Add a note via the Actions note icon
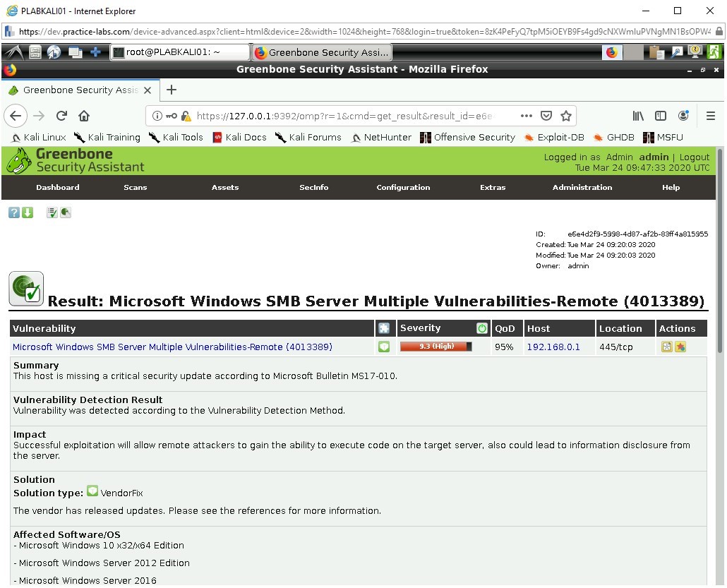 666,347
